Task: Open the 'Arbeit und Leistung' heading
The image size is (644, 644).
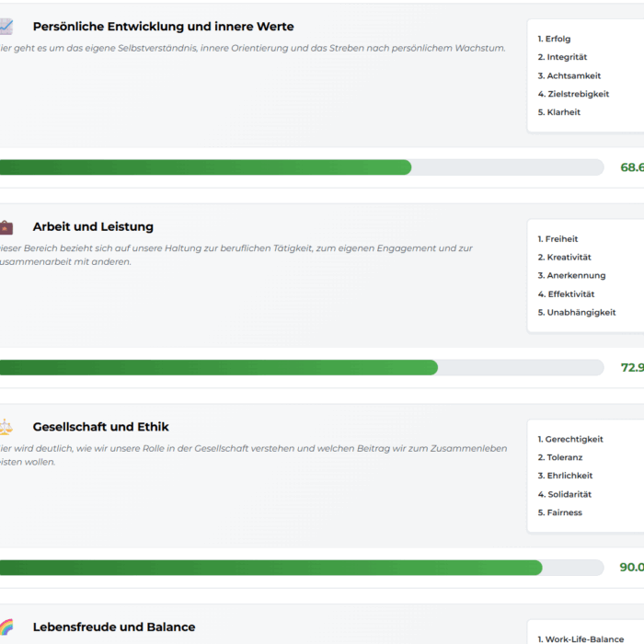Action: 93,227
